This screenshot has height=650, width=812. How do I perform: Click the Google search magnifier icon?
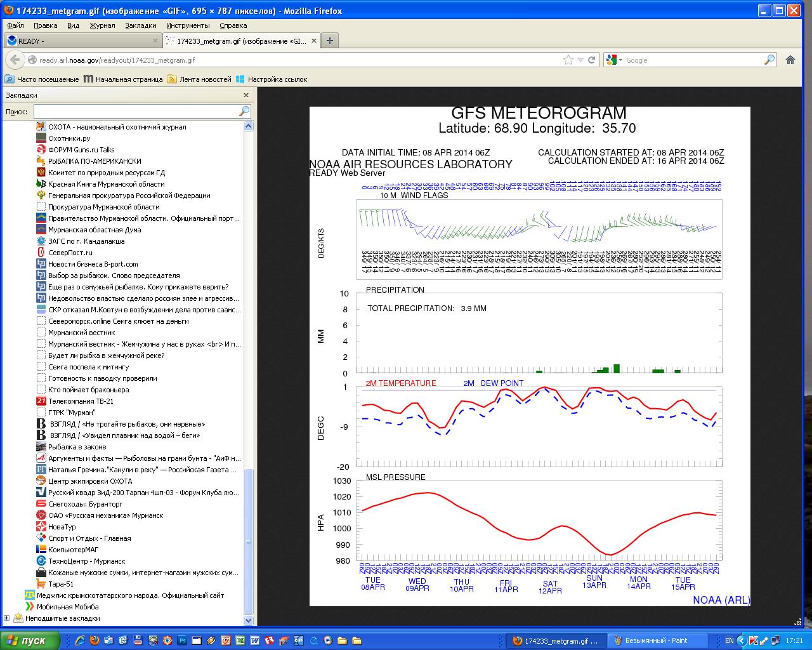pos(769,60)
